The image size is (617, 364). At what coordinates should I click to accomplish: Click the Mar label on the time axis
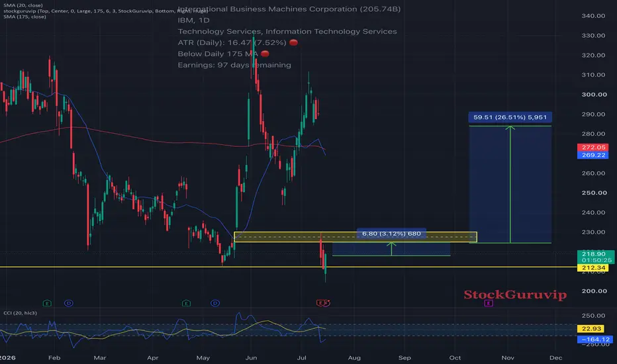[100, 357]
